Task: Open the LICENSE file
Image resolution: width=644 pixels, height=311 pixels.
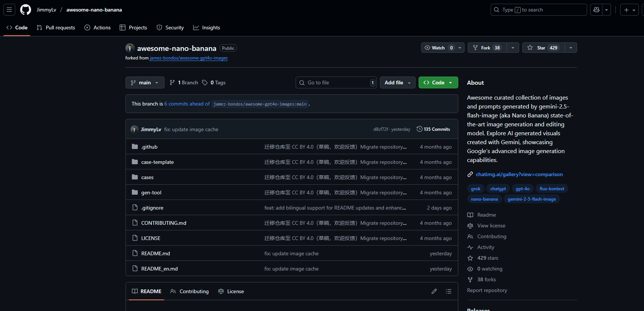Action: tap(151, 238)
